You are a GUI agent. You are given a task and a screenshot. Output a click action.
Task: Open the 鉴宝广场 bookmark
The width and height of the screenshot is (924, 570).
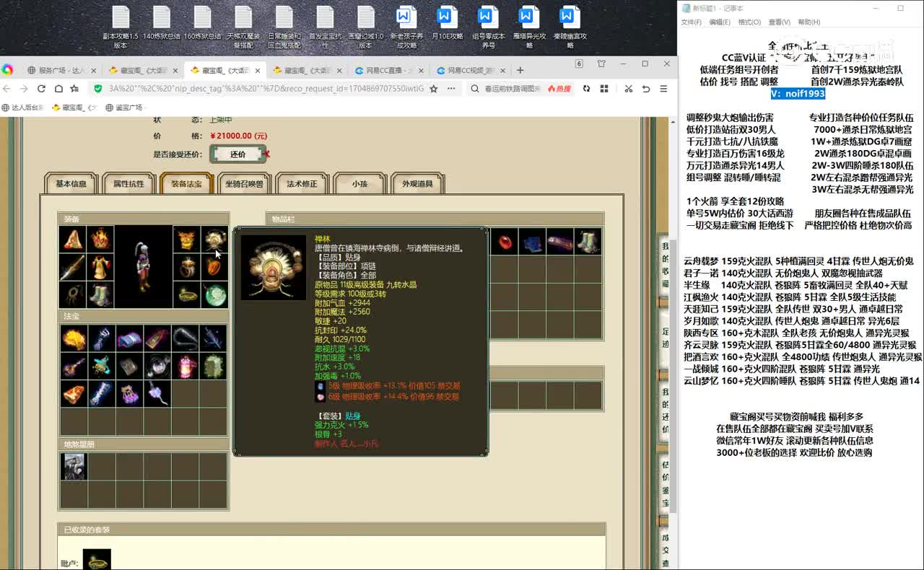click(x=124, y=108)
